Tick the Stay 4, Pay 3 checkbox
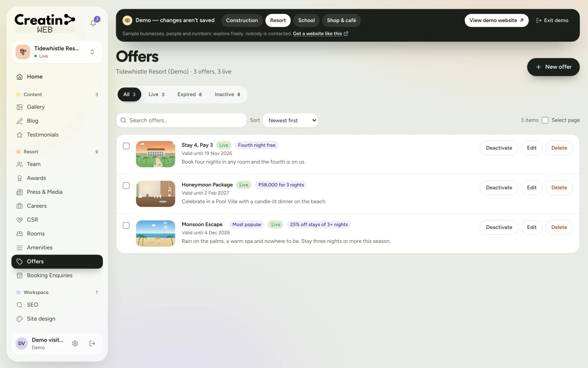The width and height of the screenshot is (588, 368). tap(126, 146)
